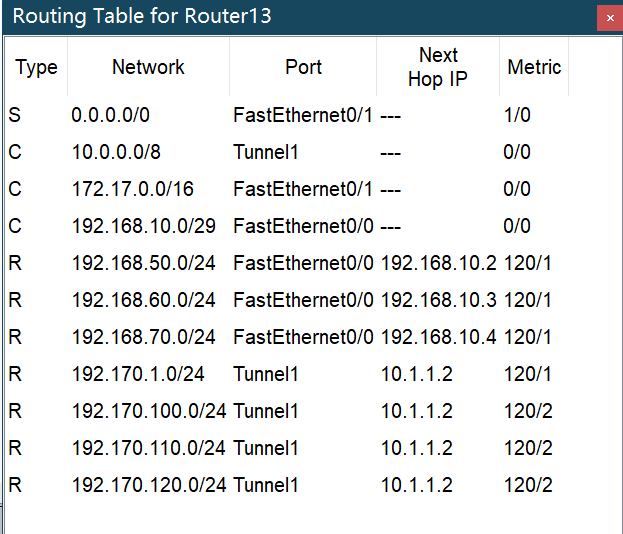Click the Type column header
Image resolution: width=623 pixels, height=534 pixels.
[36, 68]
